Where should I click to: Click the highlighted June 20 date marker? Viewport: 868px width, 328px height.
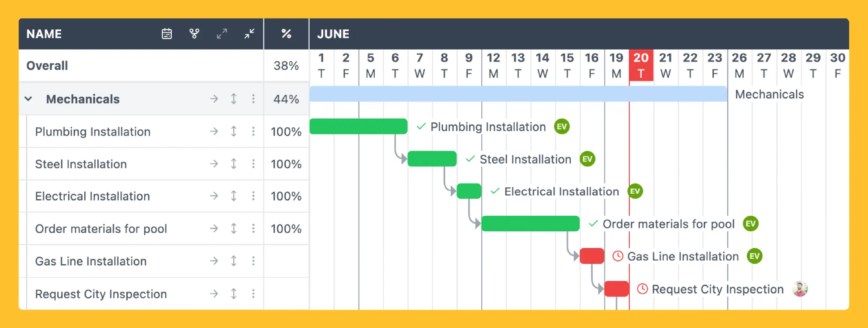point(641,66)
